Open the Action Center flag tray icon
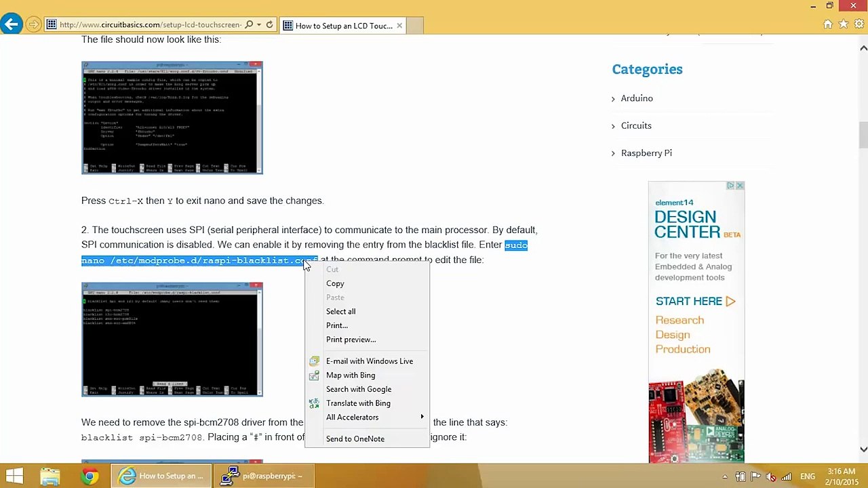Viewport: 868px width, 488px height. click(756, 476)
